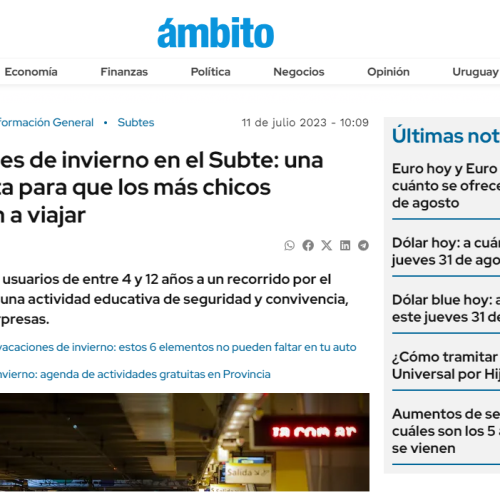Click the subway station article photo
Image resolution: width=500 pixels, height=500 pixels.
[x=184, y=442]
